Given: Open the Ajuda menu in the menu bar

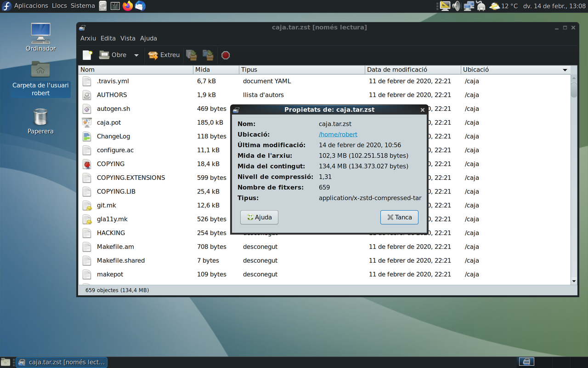Looking at the screenshot, I should (148, 38).
